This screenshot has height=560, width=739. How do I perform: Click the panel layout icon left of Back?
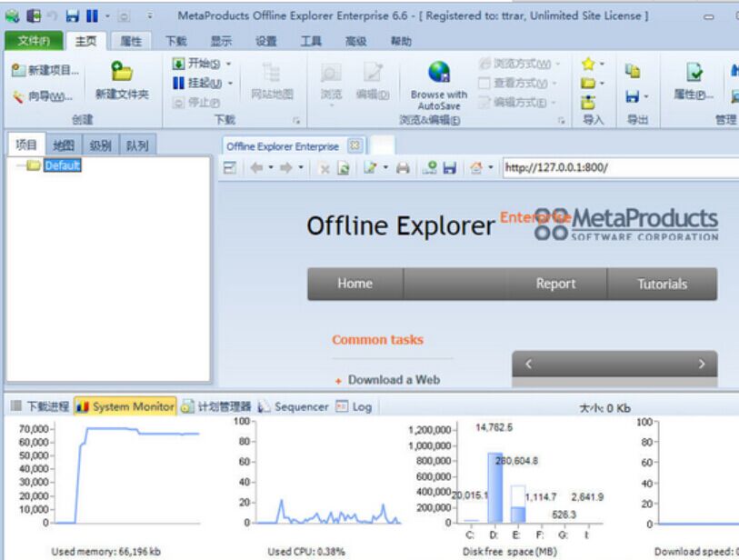(230, 168)
